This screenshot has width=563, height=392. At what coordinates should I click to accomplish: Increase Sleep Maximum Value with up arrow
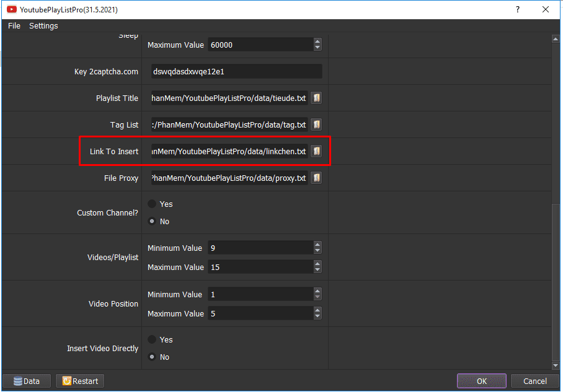[317, 41]
